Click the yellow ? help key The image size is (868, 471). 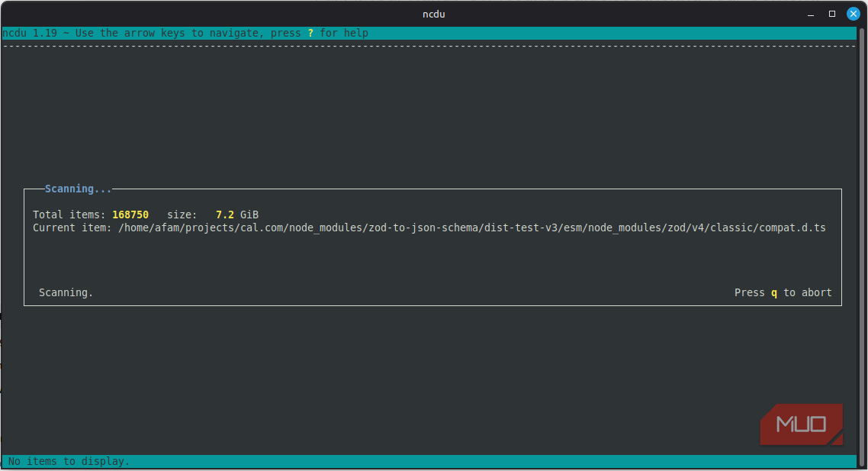pos(310,34)
